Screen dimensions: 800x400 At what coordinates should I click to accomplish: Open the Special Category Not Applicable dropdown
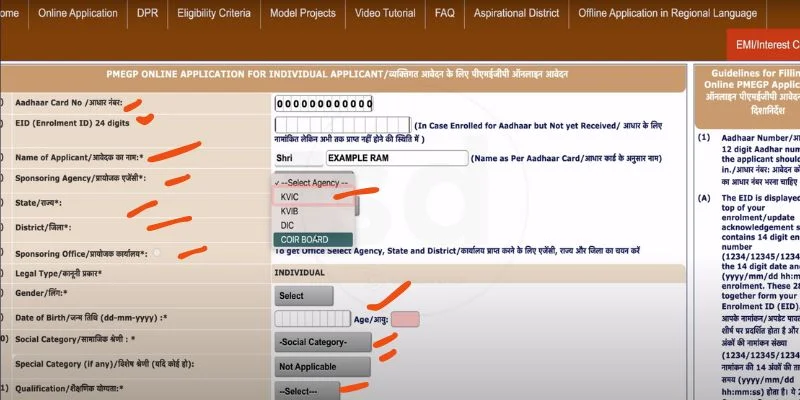(x=322, y=367)
